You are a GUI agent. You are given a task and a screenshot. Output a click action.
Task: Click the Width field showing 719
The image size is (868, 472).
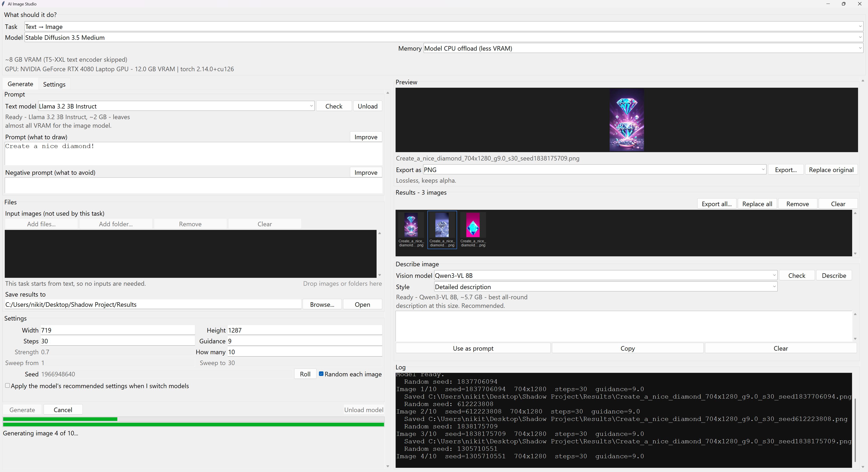pos(118,330)
